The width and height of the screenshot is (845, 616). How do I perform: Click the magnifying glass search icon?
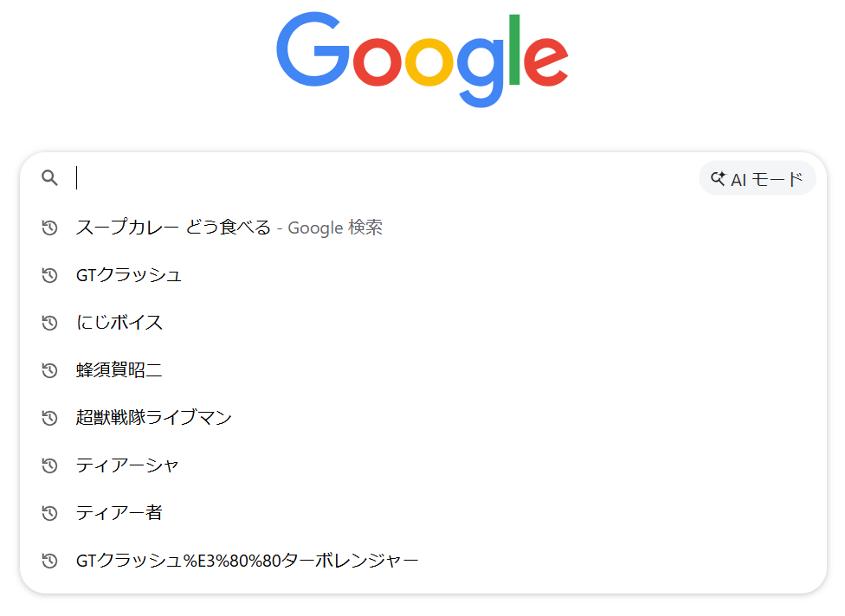coord(50,178)
